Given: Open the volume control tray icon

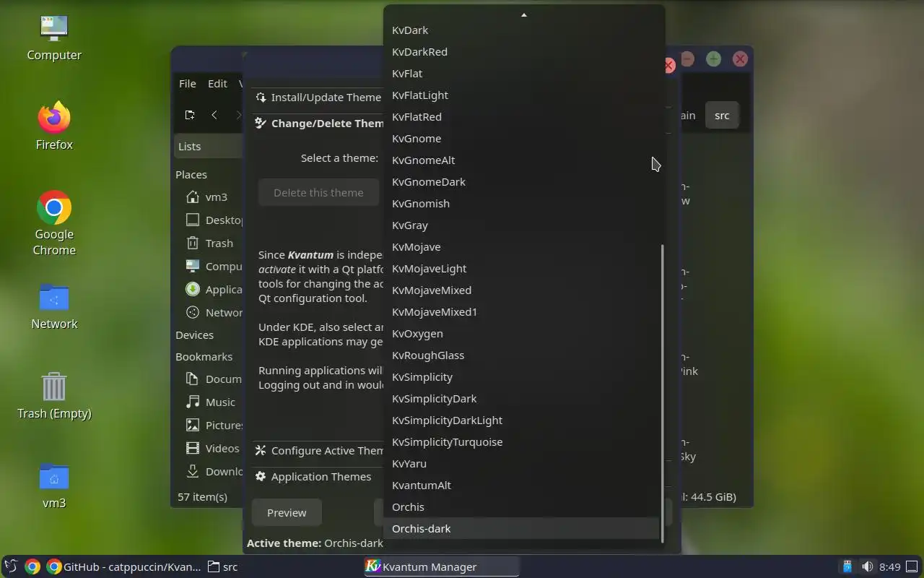Looking at the screenshot, I should (x=867, y=567).
